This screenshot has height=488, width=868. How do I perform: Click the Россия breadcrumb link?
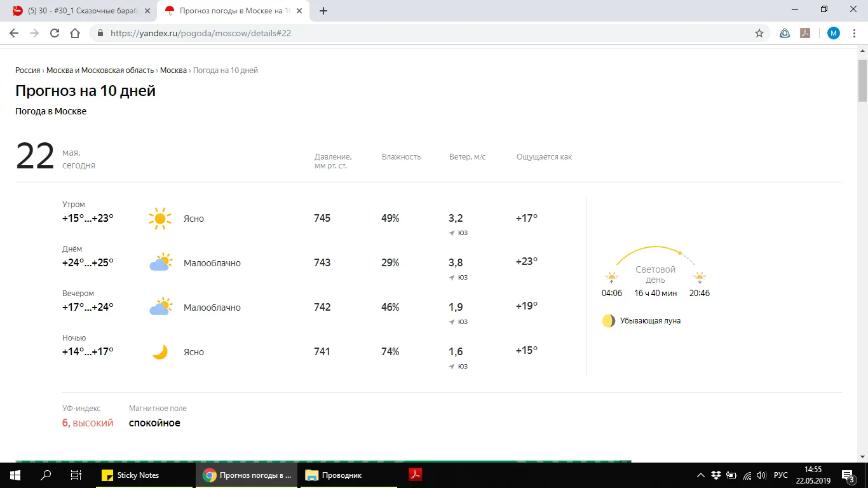[x=27, y=71]
